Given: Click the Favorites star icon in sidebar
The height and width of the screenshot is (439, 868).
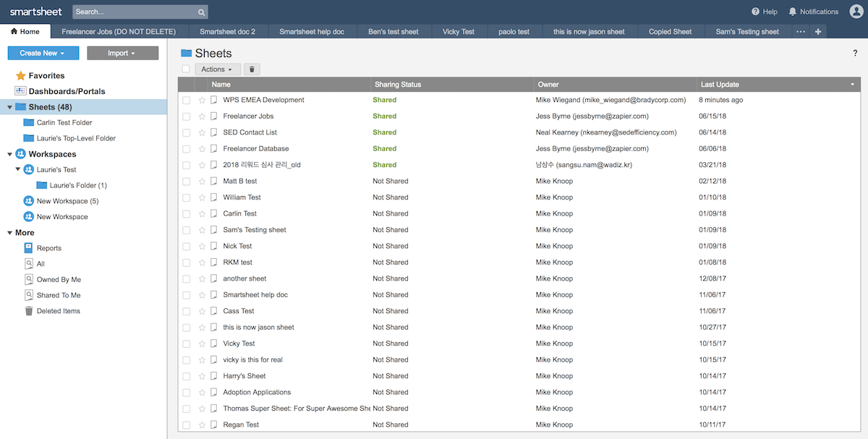Looking at the screenshot, I should 21,75.
